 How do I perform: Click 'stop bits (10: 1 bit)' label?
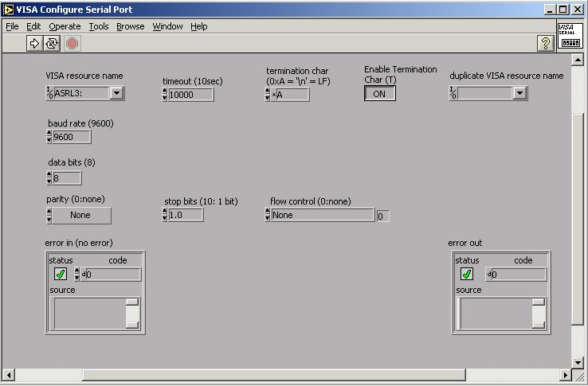201,201
